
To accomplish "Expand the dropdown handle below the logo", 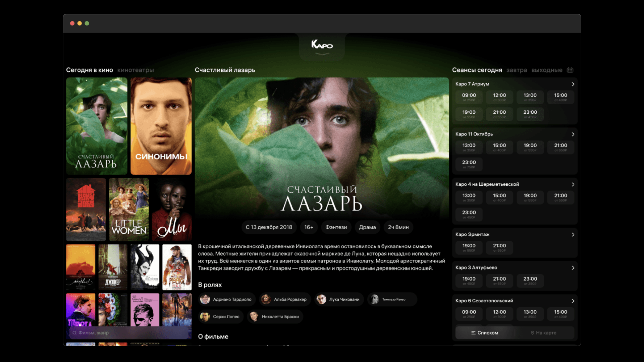I will 322,54.
